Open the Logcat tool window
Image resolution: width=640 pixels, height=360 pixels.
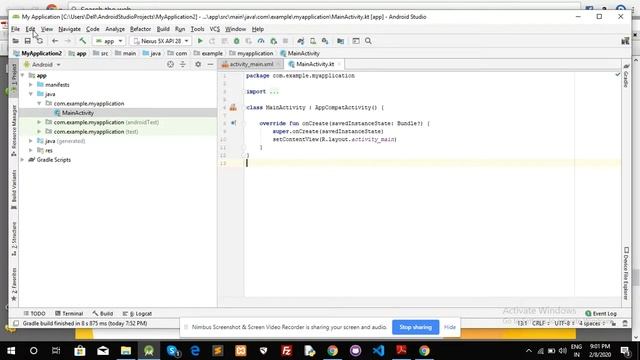point(137,313)
